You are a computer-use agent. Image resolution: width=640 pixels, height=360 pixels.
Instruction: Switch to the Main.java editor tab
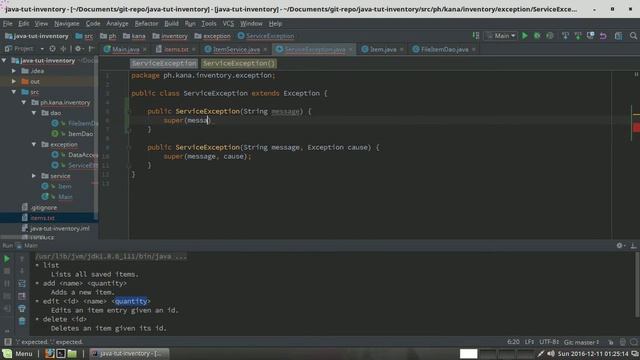(126, 49)
